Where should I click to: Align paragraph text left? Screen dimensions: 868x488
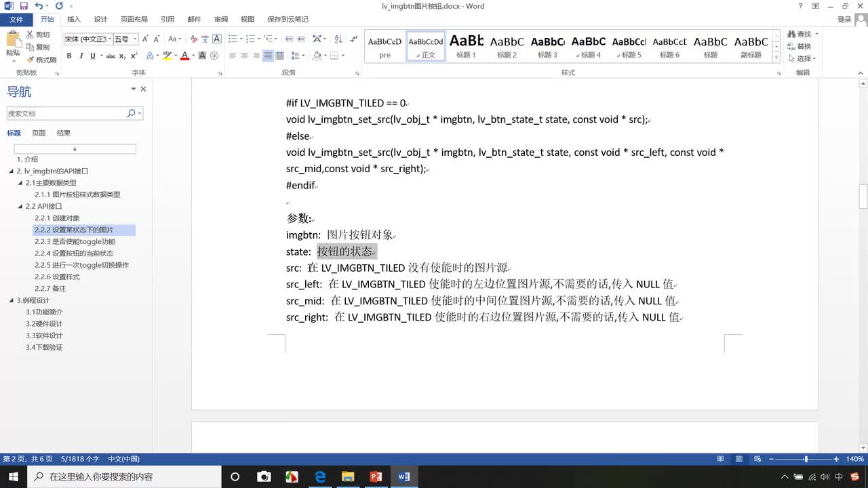point(232,56)
